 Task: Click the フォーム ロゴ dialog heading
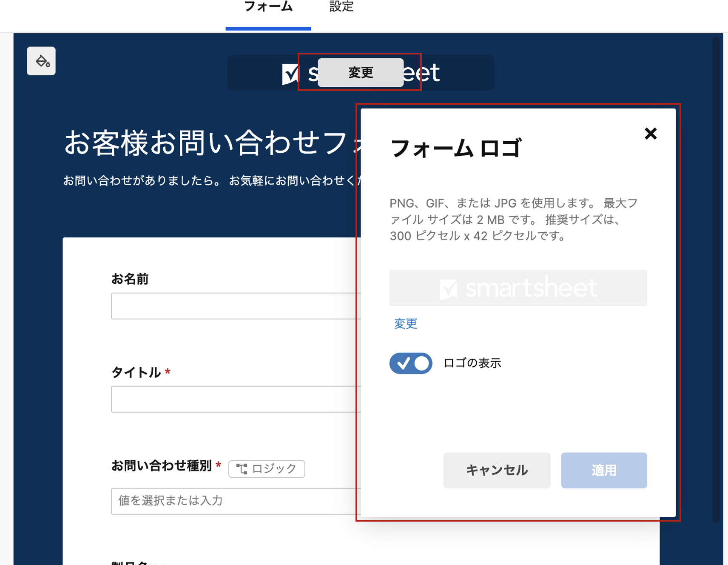[x=455, y=148]
